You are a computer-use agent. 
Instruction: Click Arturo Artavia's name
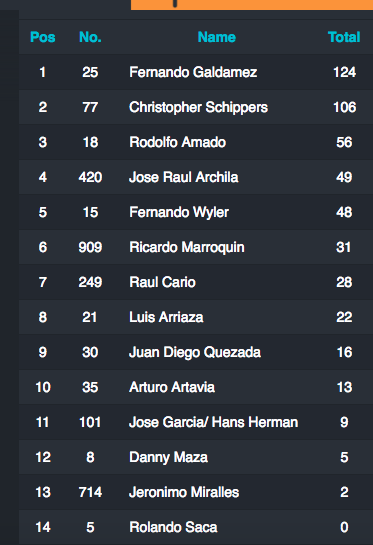172,387
